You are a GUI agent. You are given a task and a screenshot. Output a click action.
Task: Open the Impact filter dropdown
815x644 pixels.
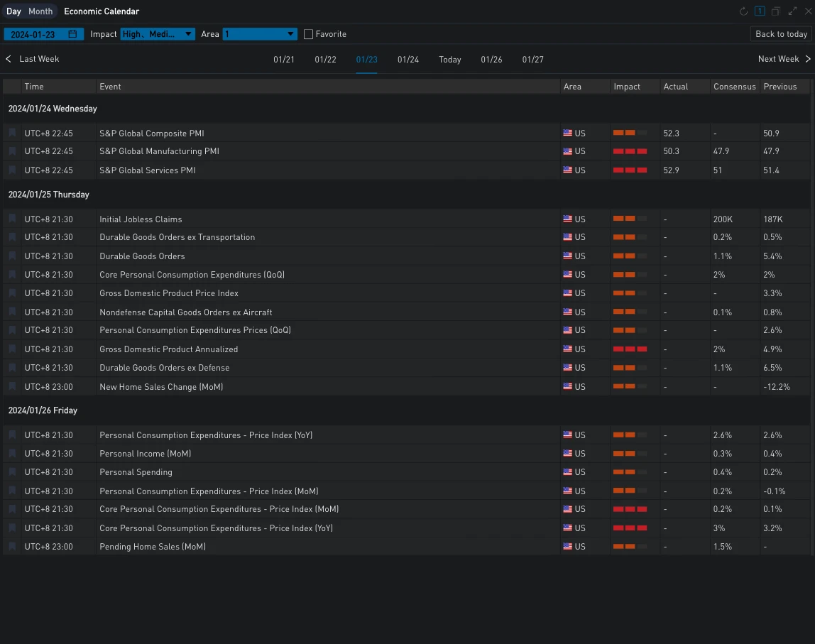click(158, 34)
